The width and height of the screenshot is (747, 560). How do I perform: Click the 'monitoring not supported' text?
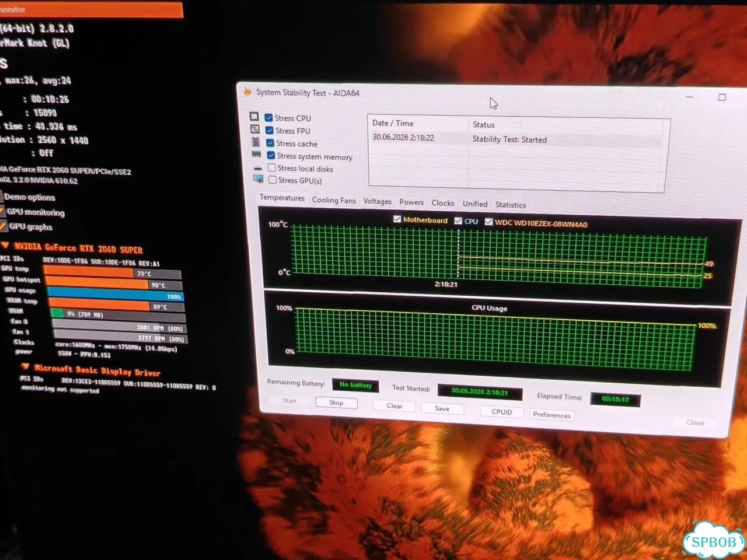(x=60, y=389)
